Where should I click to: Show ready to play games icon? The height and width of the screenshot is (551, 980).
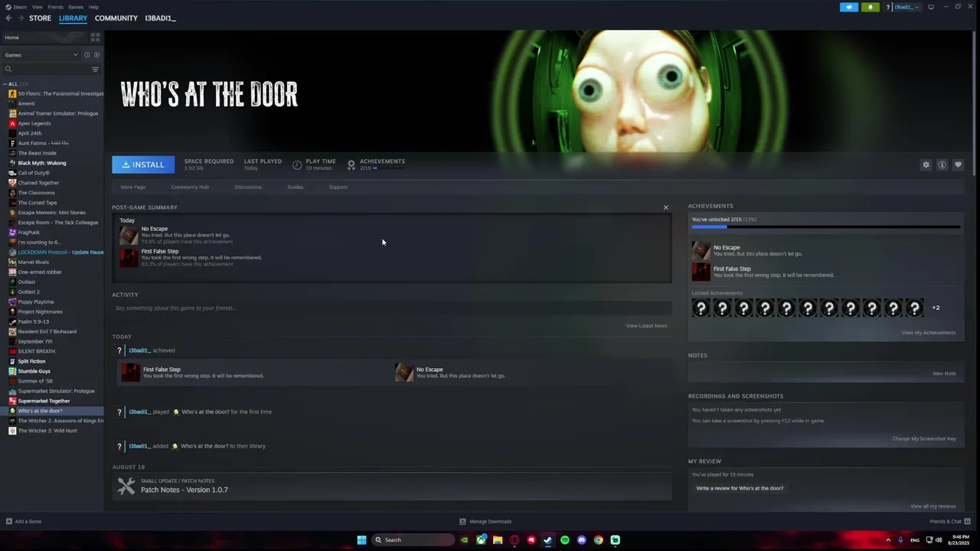[x=96, y=55]
